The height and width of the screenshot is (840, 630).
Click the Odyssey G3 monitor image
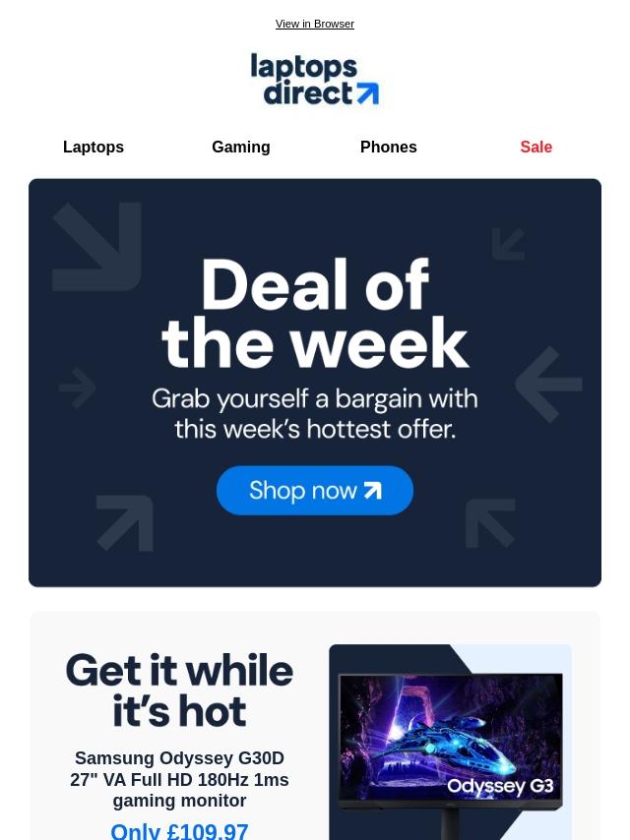point(451,742)
